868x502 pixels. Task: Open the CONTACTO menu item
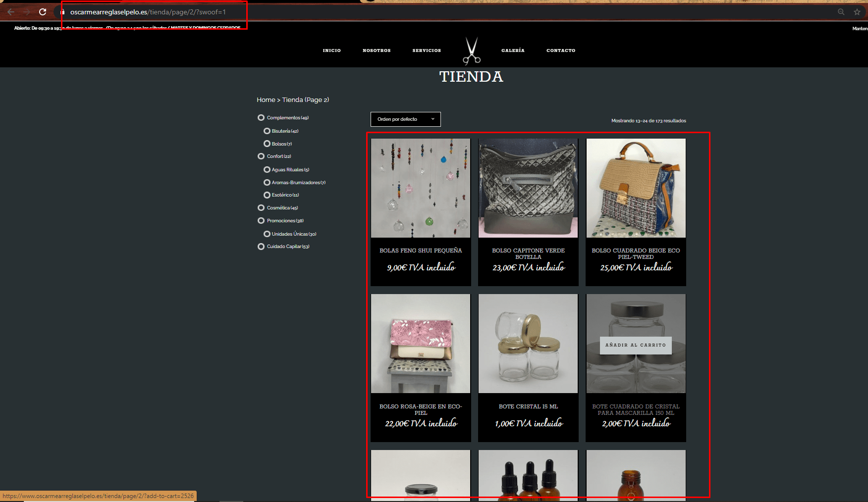coord(561,50)
